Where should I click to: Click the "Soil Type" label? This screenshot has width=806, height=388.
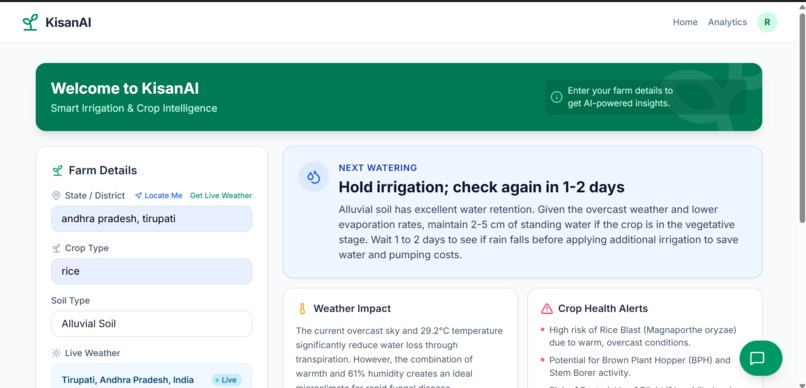pos(70,301)
